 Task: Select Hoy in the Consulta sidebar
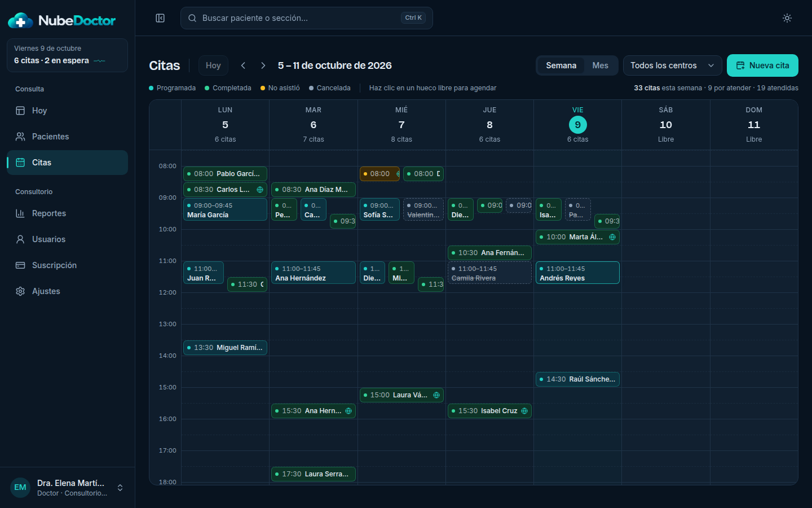[67, 111]
